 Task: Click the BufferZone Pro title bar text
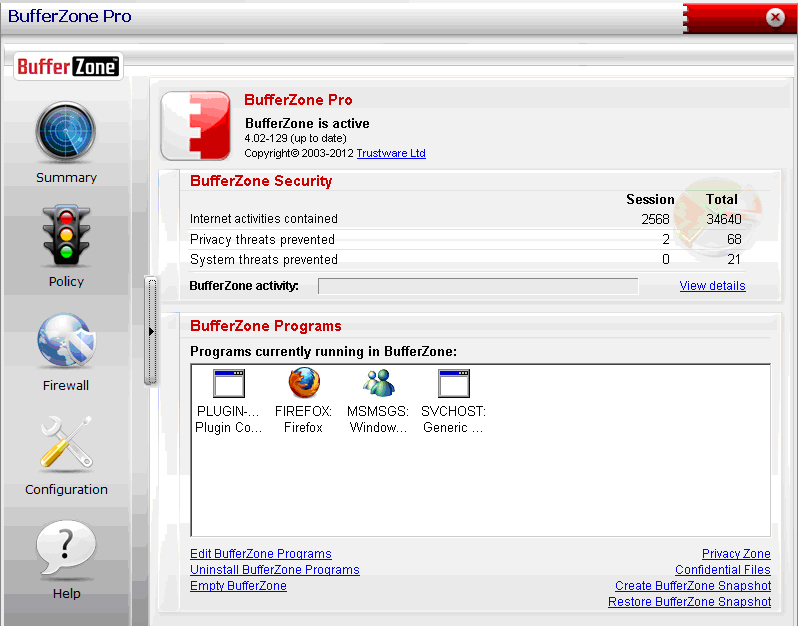click(x=70, y=16)
